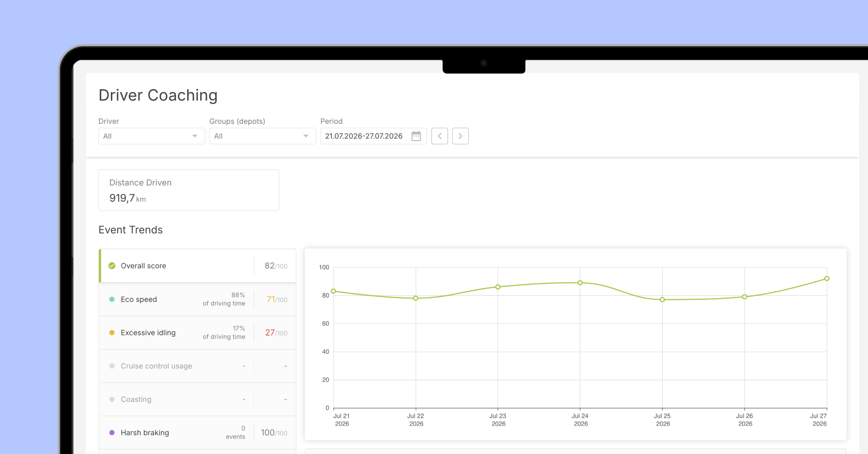
Task: Click the Period date range field
Action: pos(373,136)
